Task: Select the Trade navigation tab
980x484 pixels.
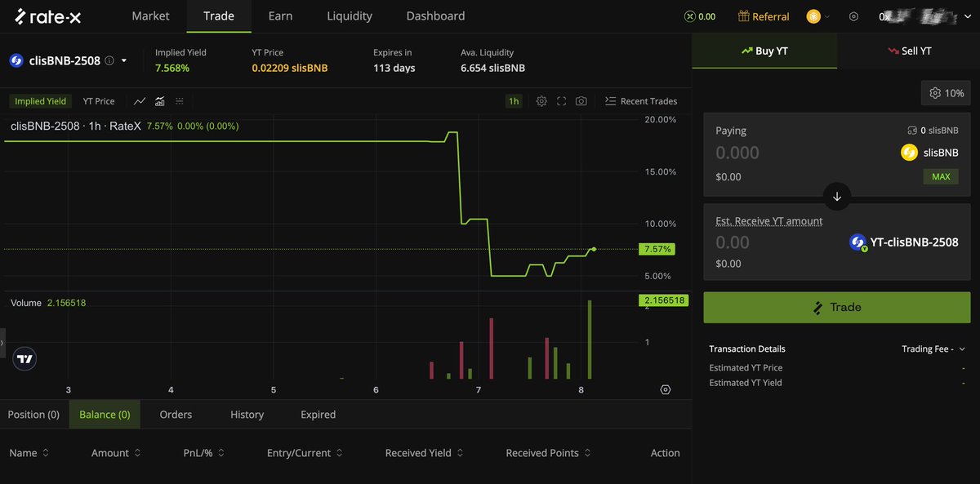Action: pyautogui.click(x=219, y=16)
